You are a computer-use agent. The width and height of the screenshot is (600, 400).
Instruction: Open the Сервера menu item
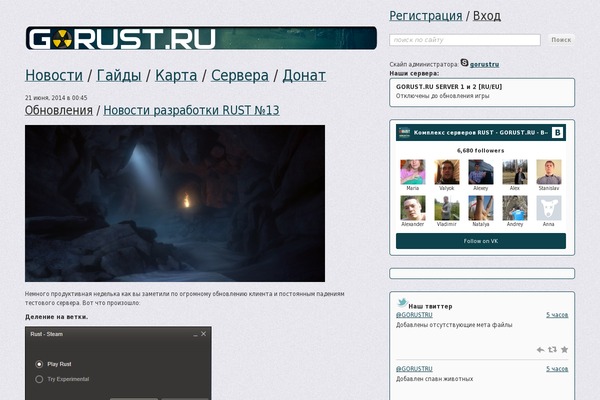tap(240, 75)
